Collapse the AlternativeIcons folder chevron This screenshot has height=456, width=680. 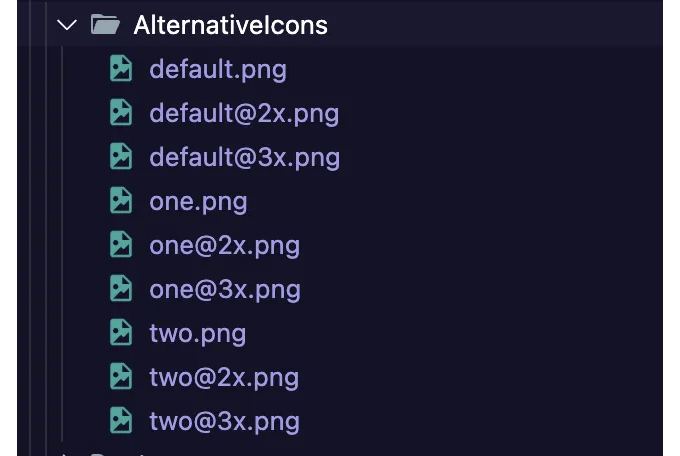tap(67, 25)
